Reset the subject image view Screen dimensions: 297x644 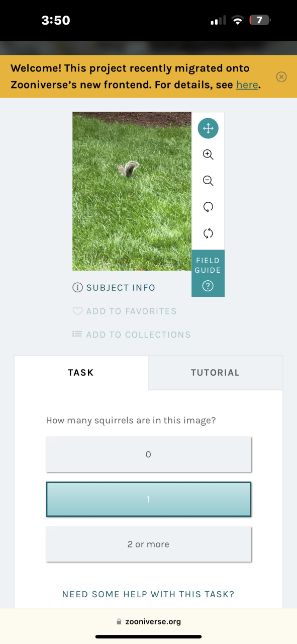[x=208, y=233]
